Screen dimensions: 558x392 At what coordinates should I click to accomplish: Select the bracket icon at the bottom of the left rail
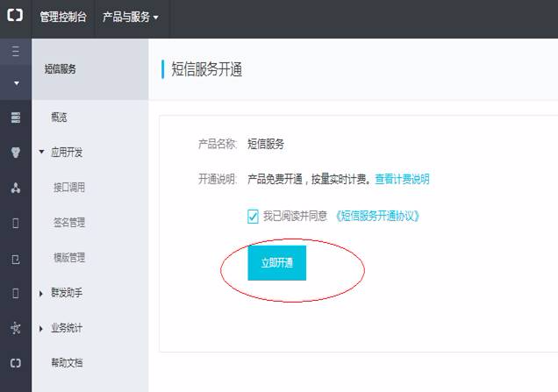click(x=15, y=362)
